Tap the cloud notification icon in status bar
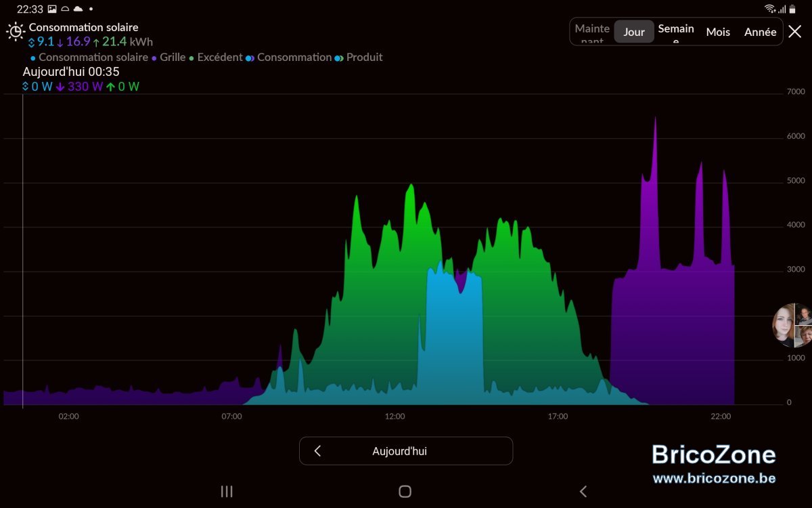This screenshot has width=812, height=508. point(78,9)
